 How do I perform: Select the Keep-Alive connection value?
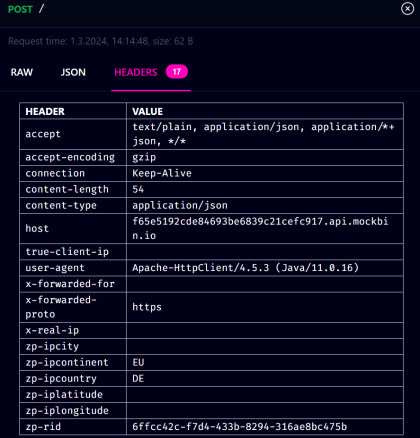point(162,173)
